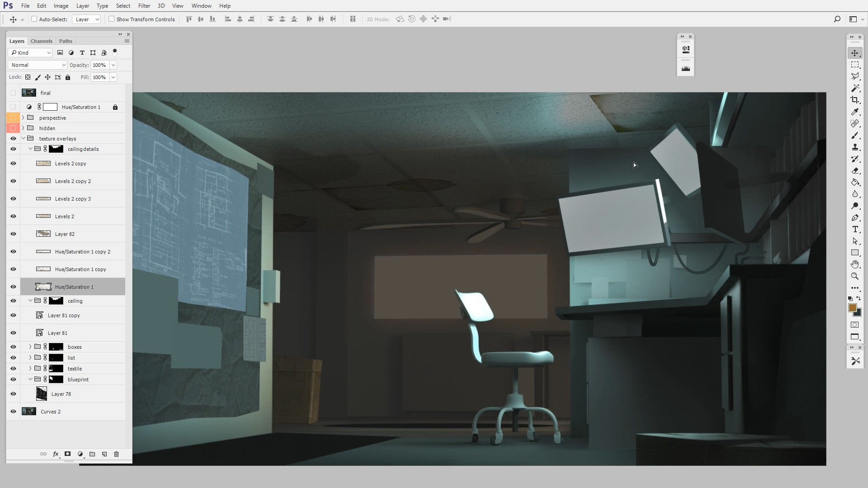Image resolution: width=868 pixels, height=488 pixels.
Task: Click the Hue/Saturation 1 layer thumbnail
Action: tap(43, 286)
